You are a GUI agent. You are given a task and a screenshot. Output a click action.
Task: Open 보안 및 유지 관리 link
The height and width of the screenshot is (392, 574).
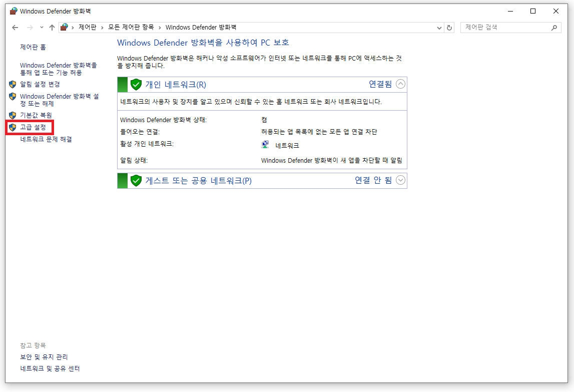(44, 357)
